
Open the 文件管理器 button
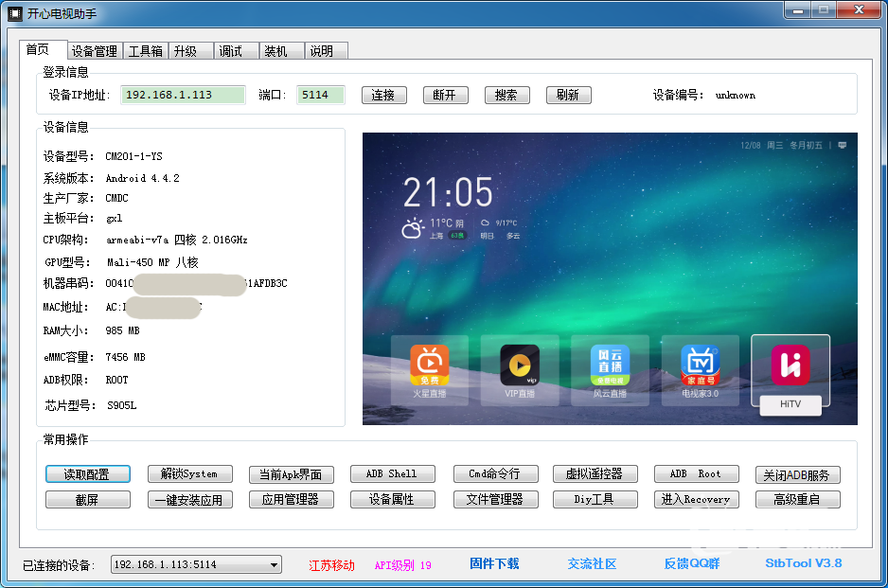click(495, 499)
